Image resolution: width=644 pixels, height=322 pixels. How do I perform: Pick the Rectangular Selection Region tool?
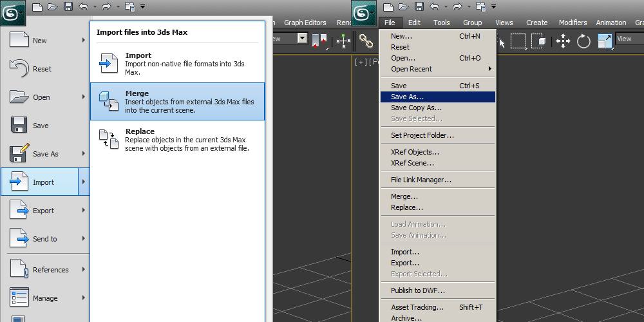(518, 41)
